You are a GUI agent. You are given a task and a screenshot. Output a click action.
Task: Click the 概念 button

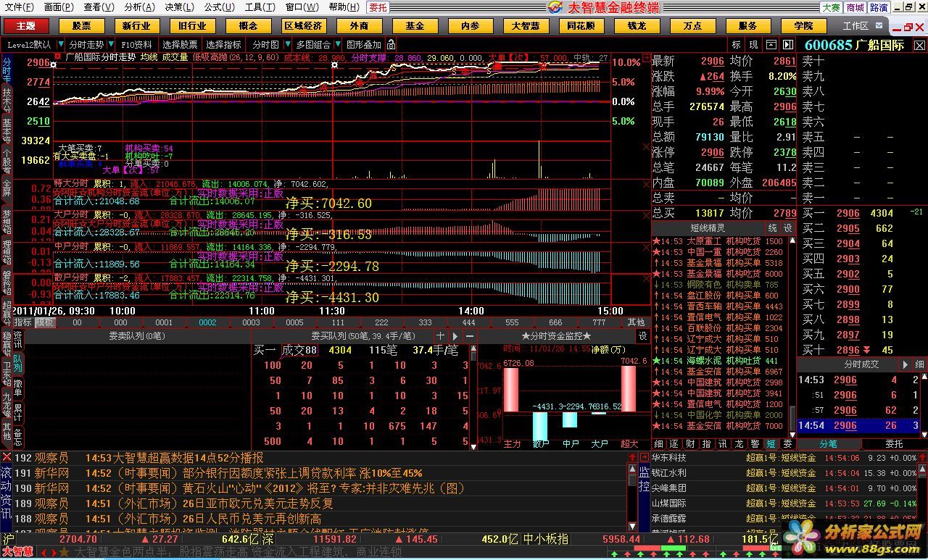247,26
